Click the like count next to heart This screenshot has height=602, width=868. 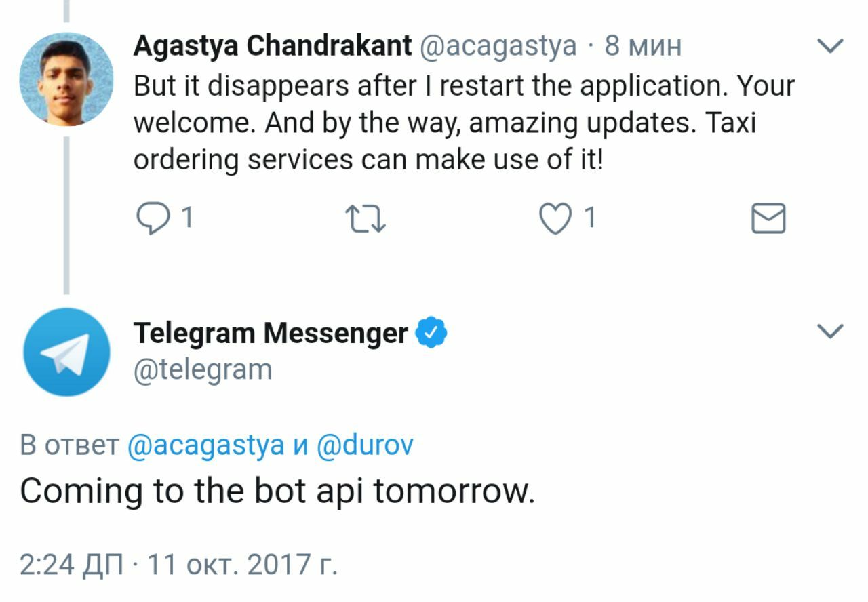click(x=590, y=218)
